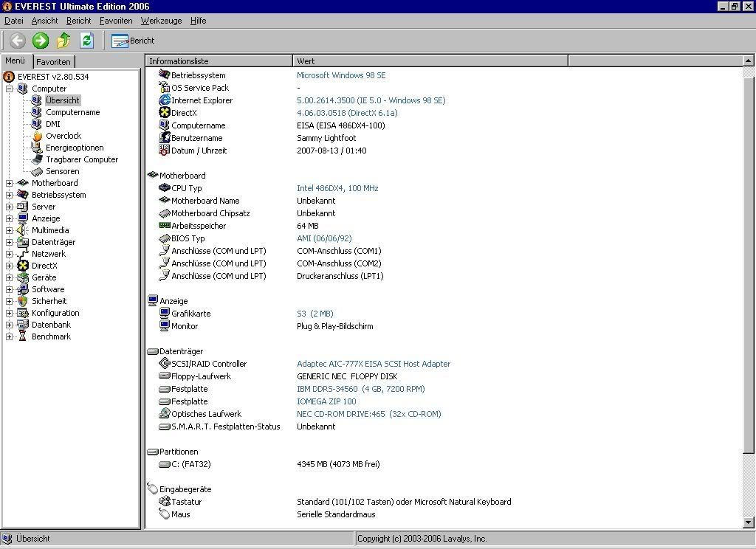
Task: Click the Computer icon in tree
Action: [x=23, y=89]
